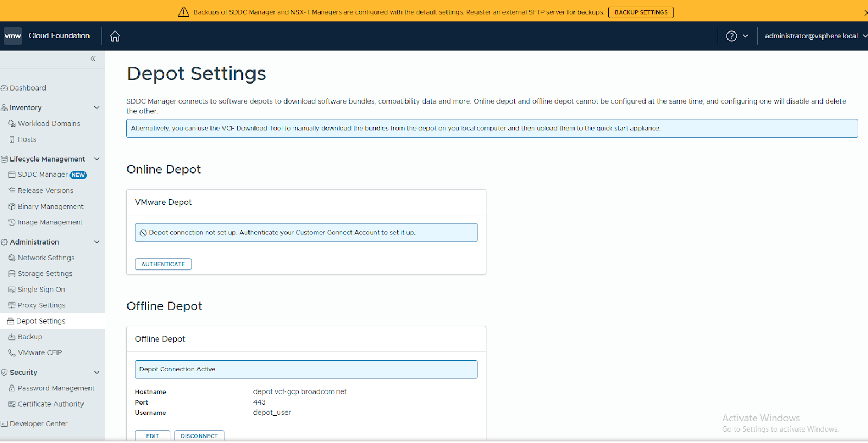This screenshot has width=868, height=443.
Task: Disconnect the offline depot
Action: (x=199, y=436)
